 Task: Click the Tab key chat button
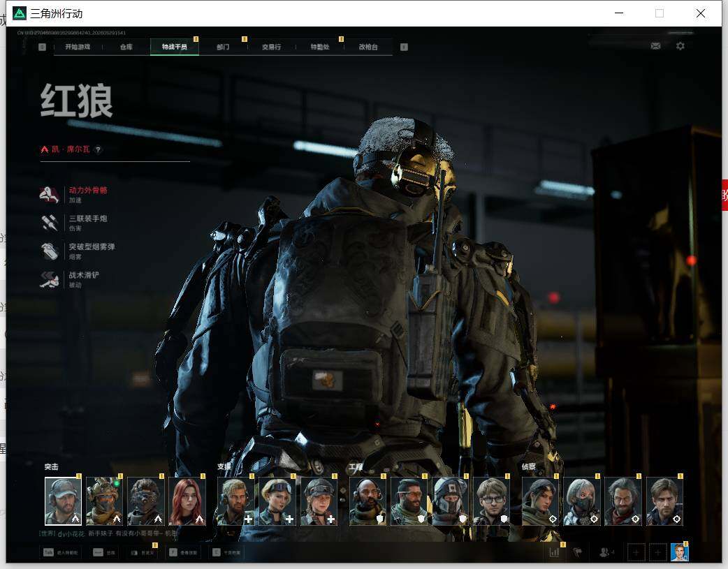[61, 552]
